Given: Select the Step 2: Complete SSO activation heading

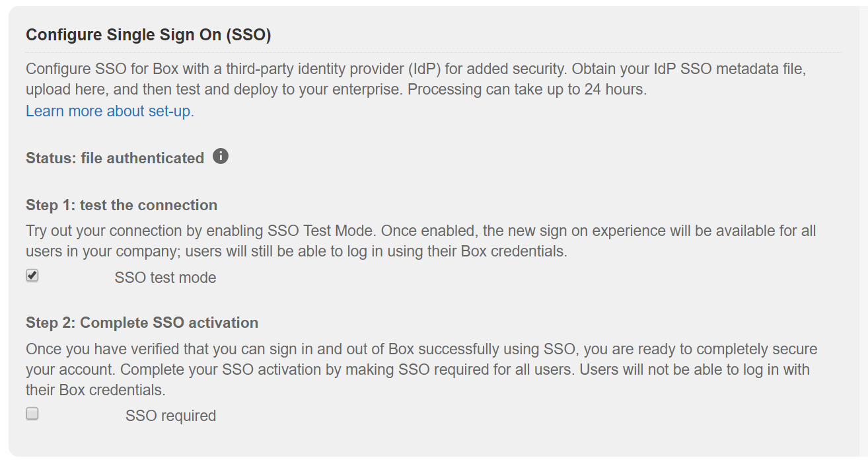Looking at the screenshot, I should [x=142, y=323].
